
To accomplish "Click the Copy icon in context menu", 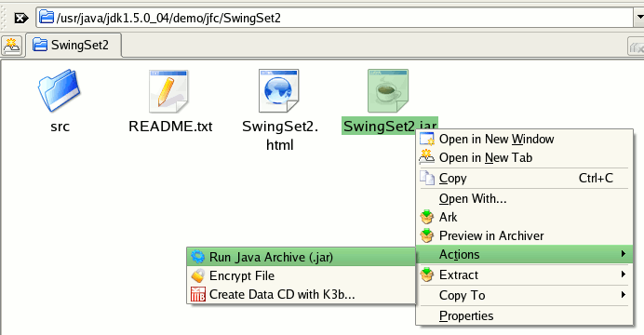I will (x=427, y=178).
